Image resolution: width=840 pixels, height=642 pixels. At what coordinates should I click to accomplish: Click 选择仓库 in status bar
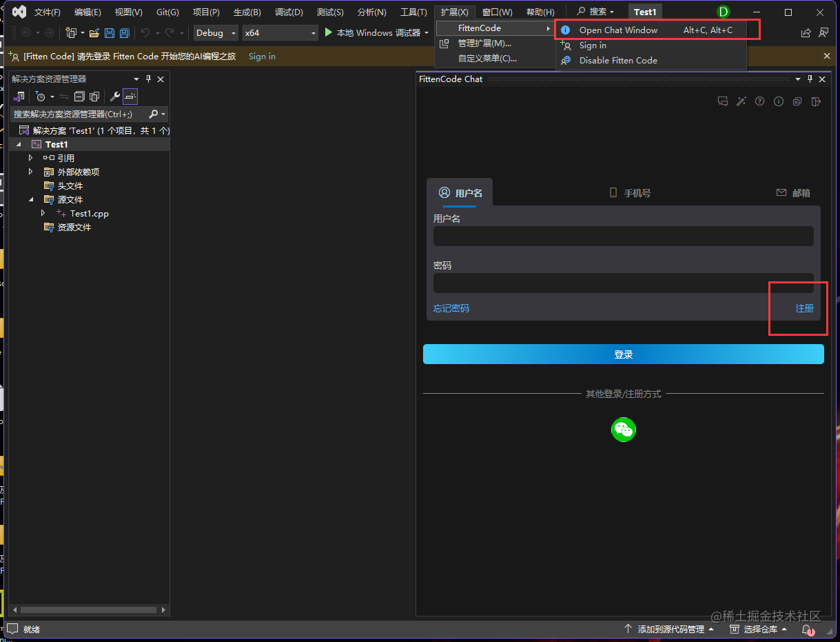(x=759, y=630)
